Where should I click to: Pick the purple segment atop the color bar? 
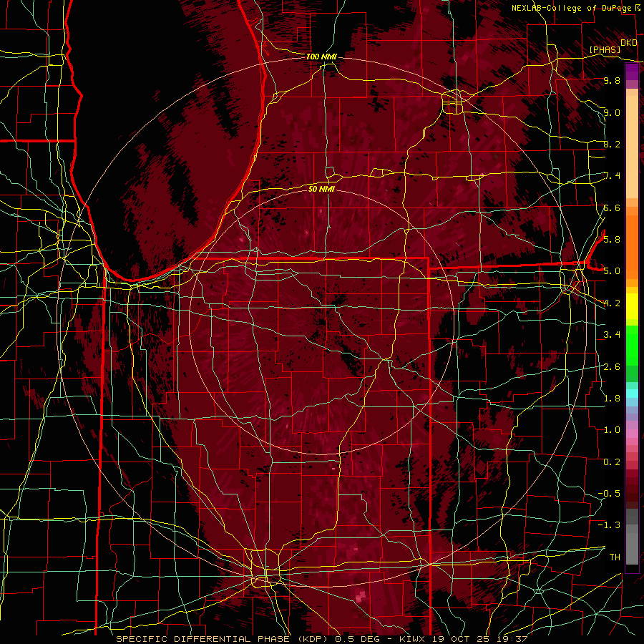tap(632, 72)
